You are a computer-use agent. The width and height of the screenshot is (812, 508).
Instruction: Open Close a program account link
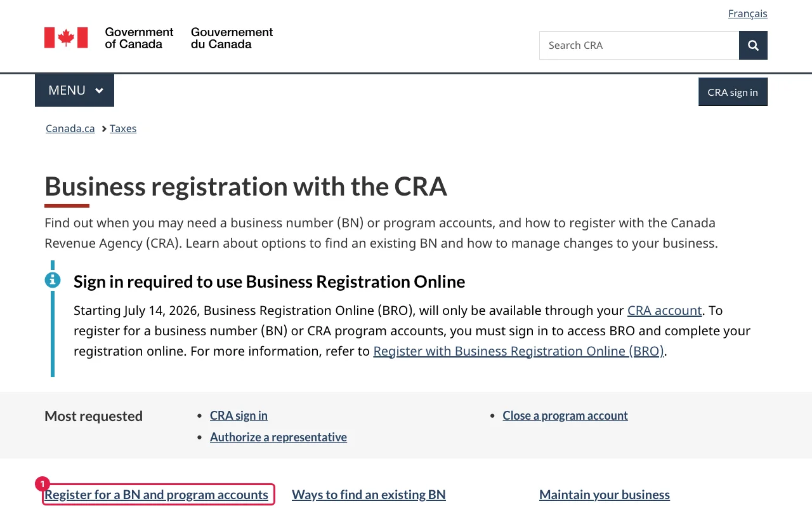pos(565,415)
